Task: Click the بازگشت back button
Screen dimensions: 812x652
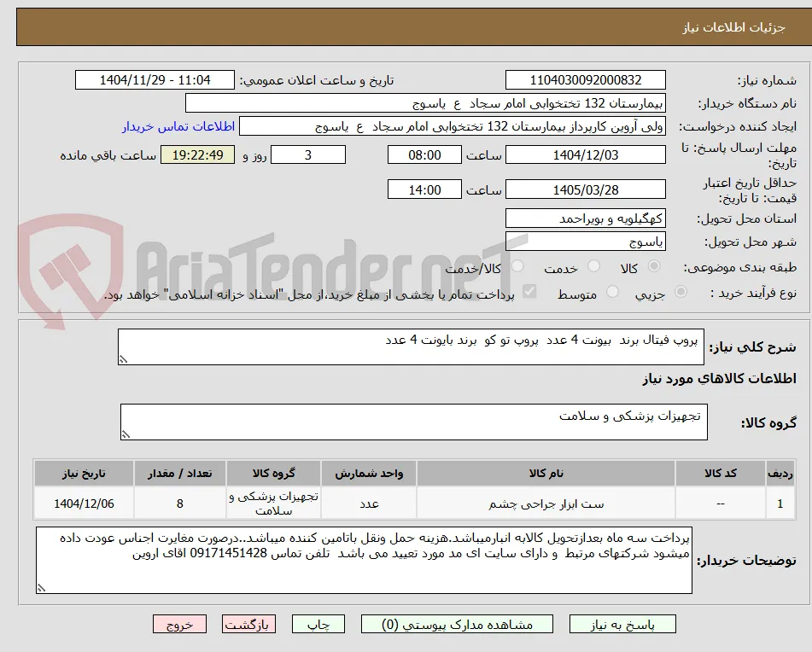Action: point(248,624)
